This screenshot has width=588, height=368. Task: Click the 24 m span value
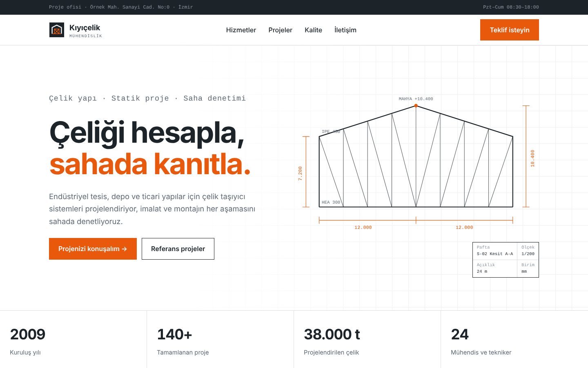(x=482, y=272)
